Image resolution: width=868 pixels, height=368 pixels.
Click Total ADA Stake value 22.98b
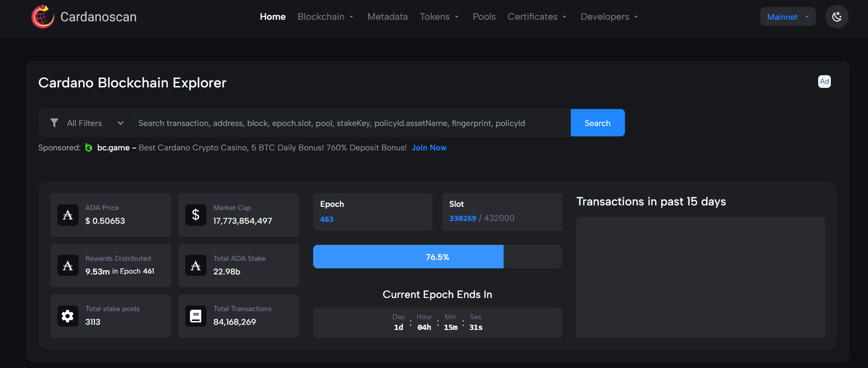click(227, 272)
